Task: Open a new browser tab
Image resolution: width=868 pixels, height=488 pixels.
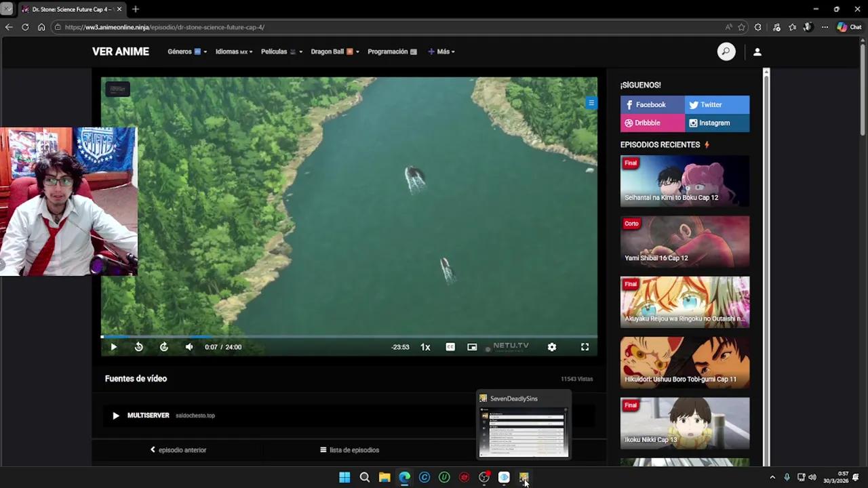Action: (x=136, y=9)
